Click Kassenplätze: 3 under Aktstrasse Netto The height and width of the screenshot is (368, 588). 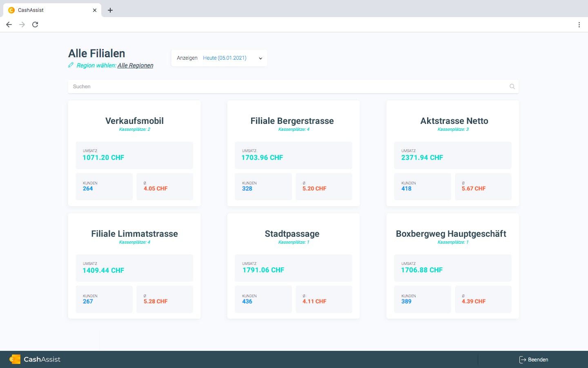point(453,129)
